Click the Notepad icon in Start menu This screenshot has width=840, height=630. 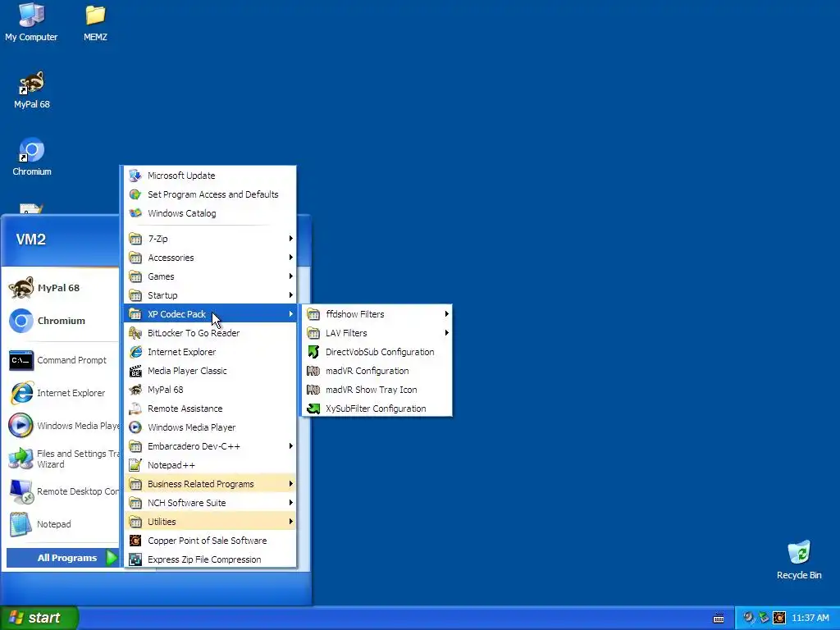point(21,524)
